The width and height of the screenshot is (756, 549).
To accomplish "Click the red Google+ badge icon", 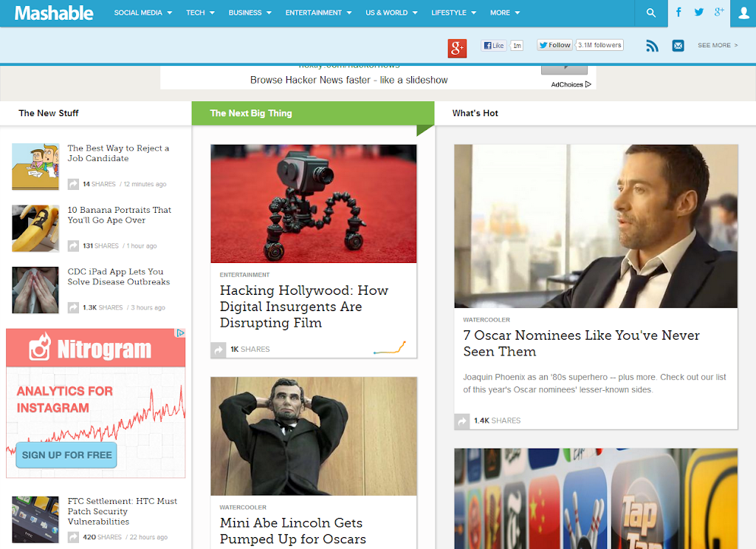I will point(457,48).
